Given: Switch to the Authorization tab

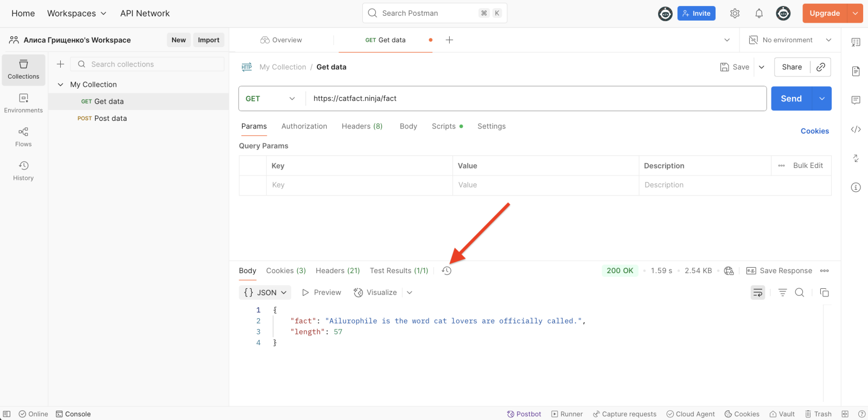Looking at the screenshot, I should [x=304, y=126].
